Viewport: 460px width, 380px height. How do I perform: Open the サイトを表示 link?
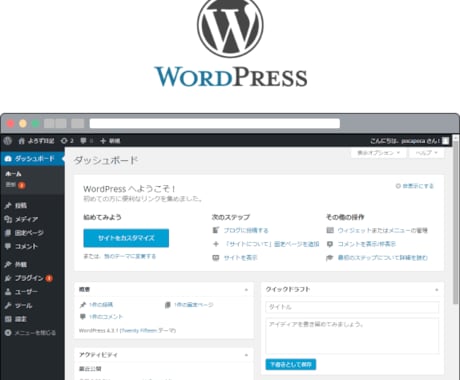point(240,258)
